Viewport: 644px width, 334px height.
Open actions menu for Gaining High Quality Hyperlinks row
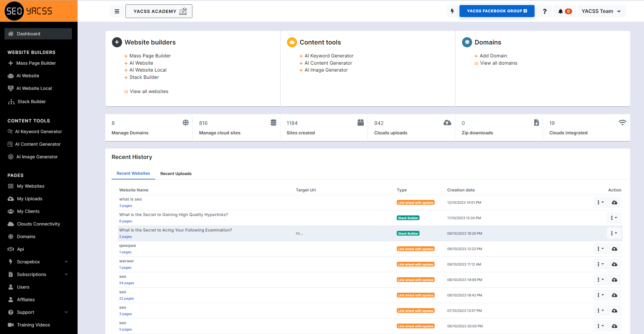[614, 218]
